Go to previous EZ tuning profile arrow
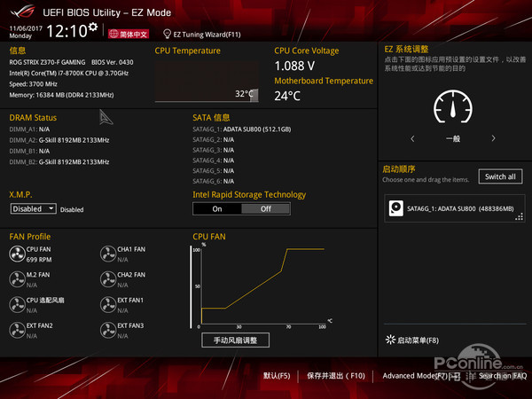 coord(412,138)
